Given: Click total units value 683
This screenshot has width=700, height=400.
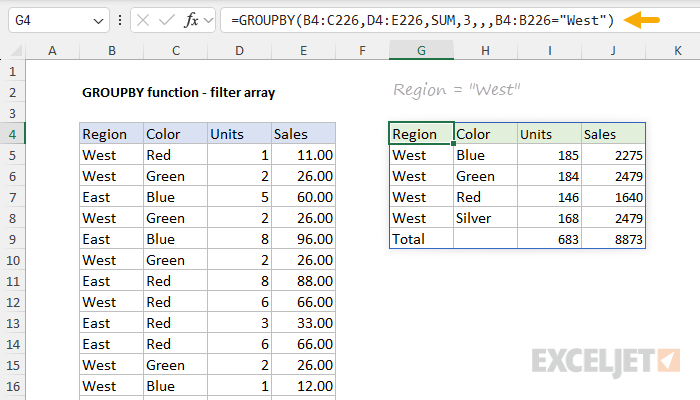Looking at the screenshot, I should pos(550,239).
